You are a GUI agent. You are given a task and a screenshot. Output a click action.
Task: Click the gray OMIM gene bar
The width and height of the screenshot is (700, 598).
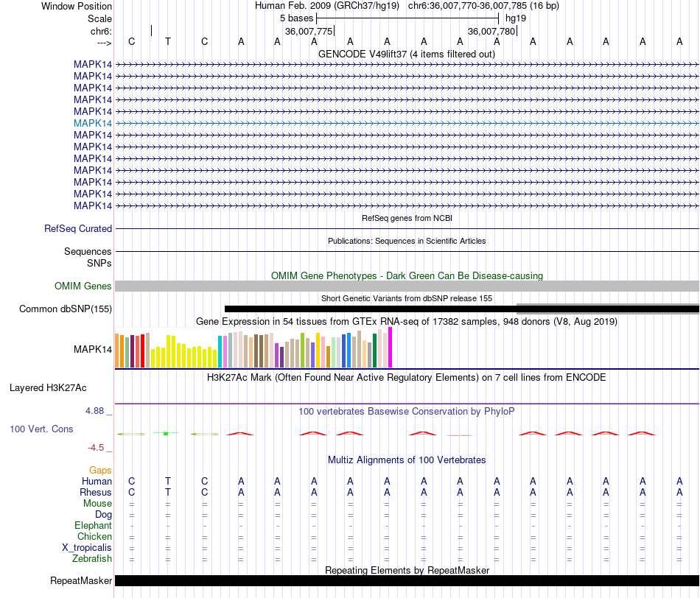click(x=407, y=286)
